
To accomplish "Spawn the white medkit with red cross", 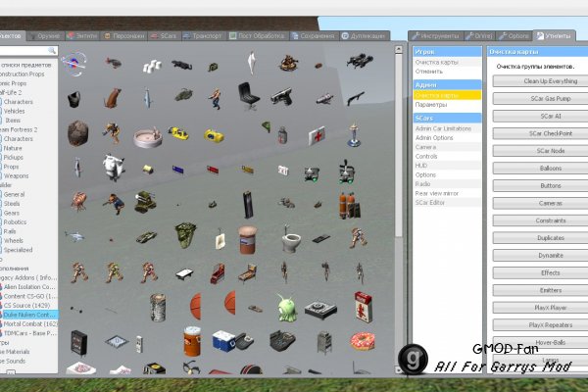I will pyautogui.click(x=317, y=135).
